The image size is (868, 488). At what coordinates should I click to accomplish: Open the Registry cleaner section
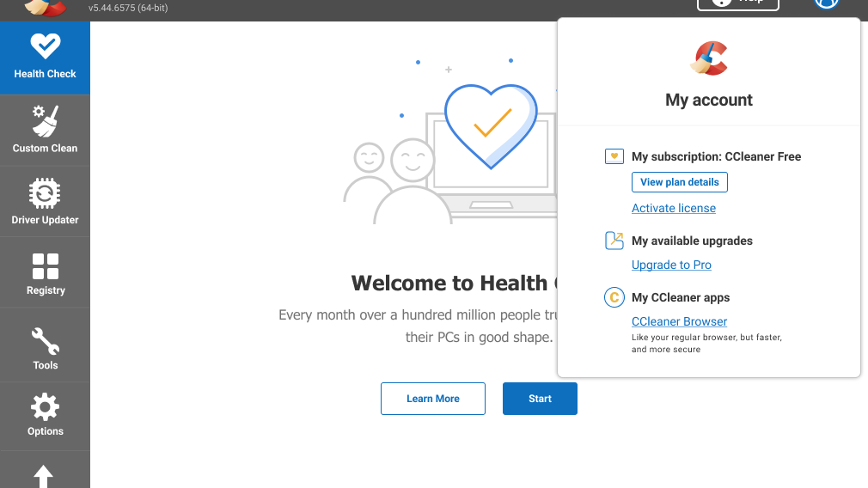click(45, 272)
